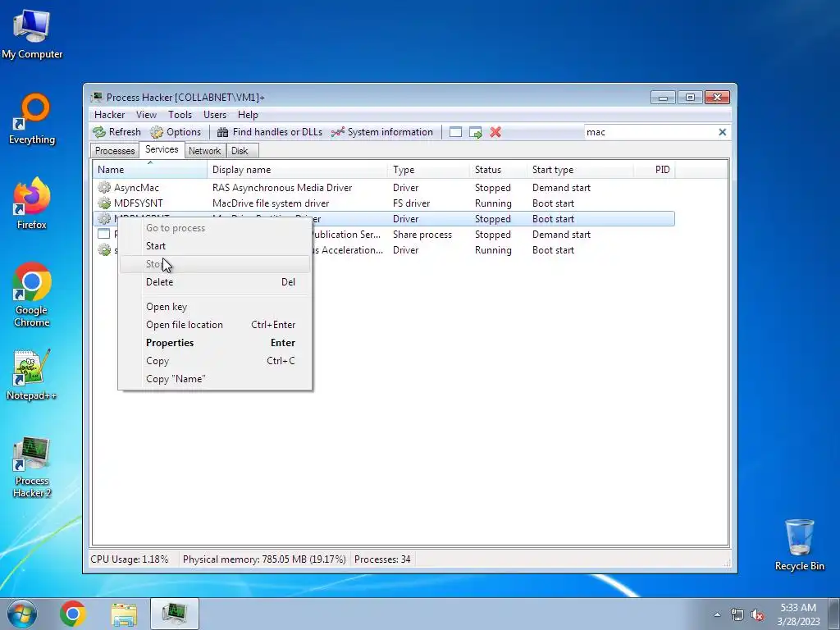
Task: Sort by the Name column header
Action: [150, 169]
